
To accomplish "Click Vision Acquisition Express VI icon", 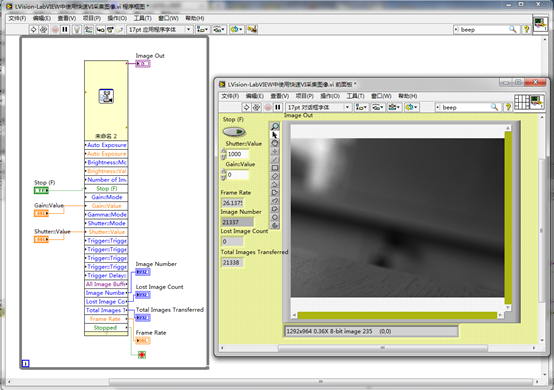I will pyautogui.click(x=106, y=96).
